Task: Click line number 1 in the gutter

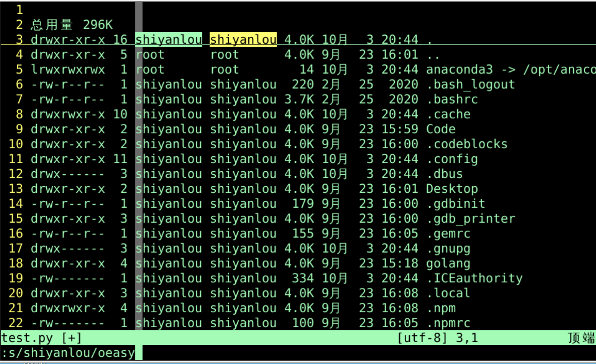Action: point(19,10)
